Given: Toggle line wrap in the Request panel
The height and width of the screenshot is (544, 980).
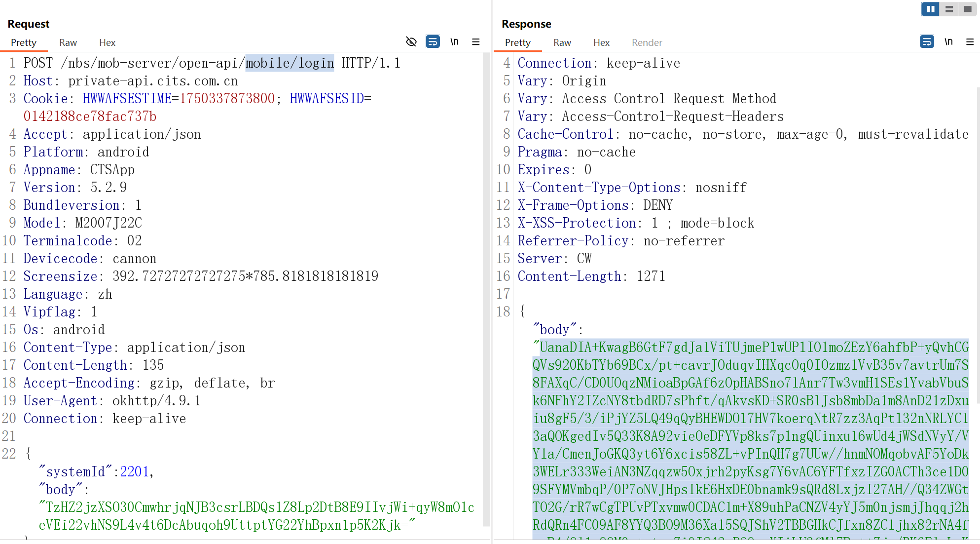Looking at the screenshot, I should coord(433,42).
